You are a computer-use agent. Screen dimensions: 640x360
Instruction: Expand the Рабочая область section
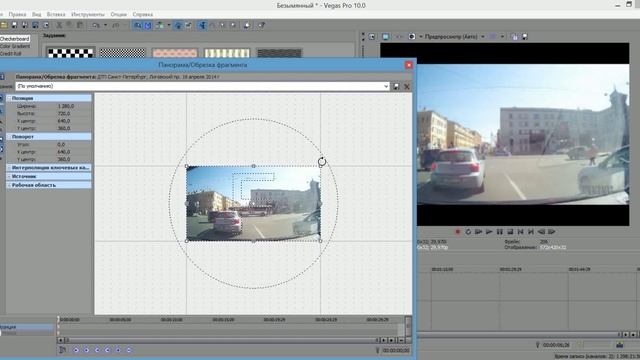click(x=9, y=185)
